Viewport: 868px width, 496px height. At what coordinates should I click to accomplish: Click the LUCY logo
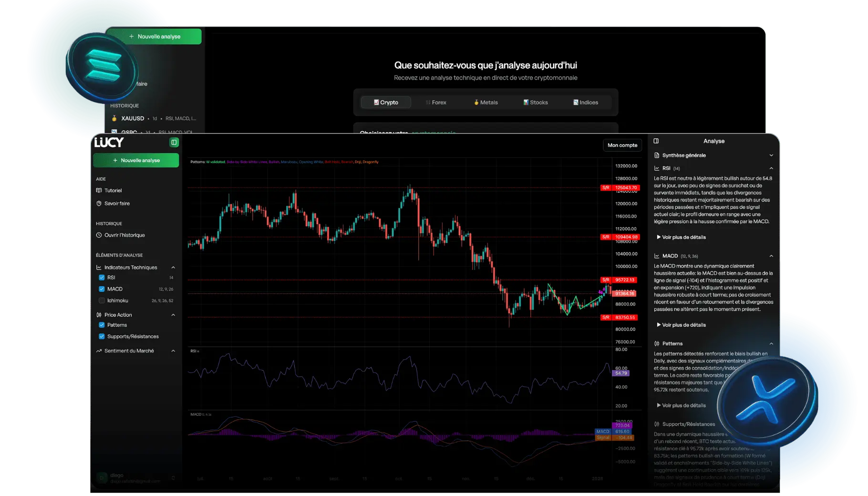[109, 142]
